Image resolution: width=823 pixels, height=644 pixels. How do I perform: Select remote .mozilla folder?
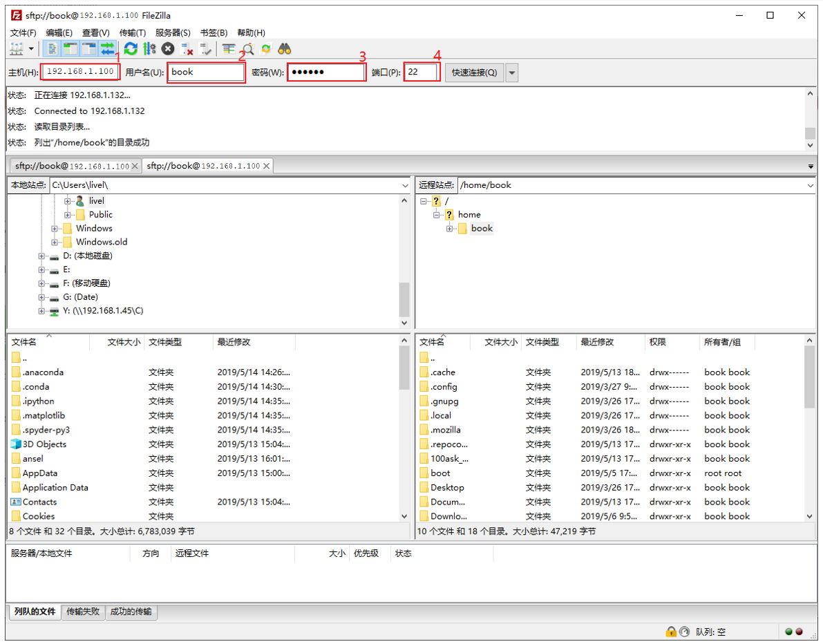pos(446,430)
